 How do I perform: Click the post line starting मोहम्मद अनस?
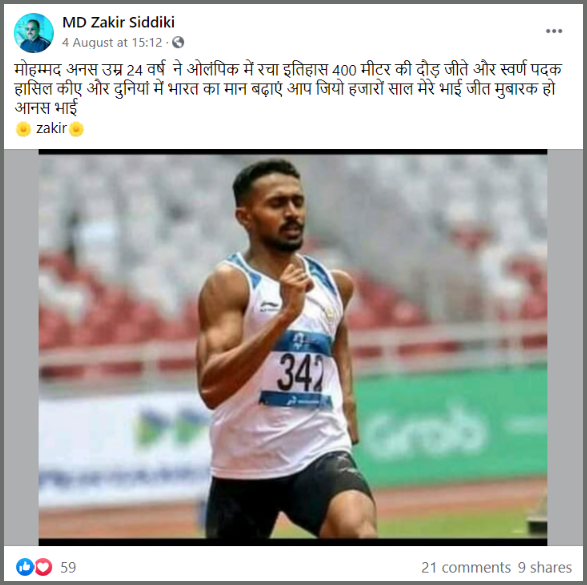coord(288,70)
